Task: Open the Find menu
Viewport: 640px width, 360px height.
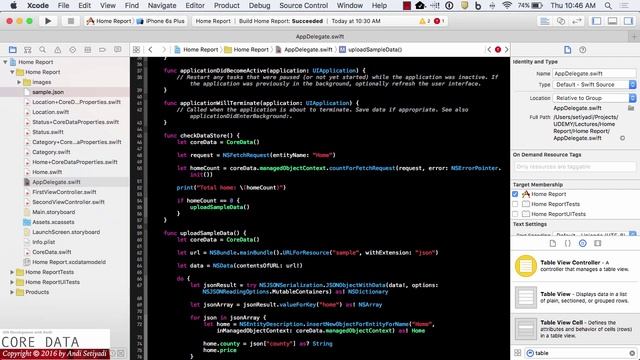Action: pyautogui.click(x=131, y=5)
